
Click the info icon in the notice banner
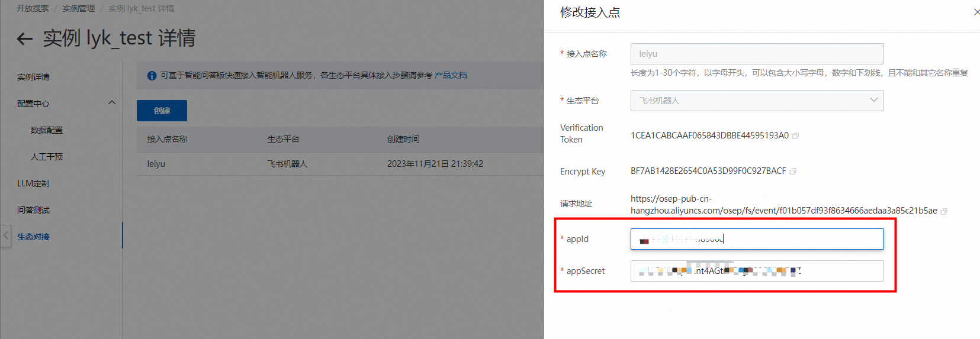152,76
